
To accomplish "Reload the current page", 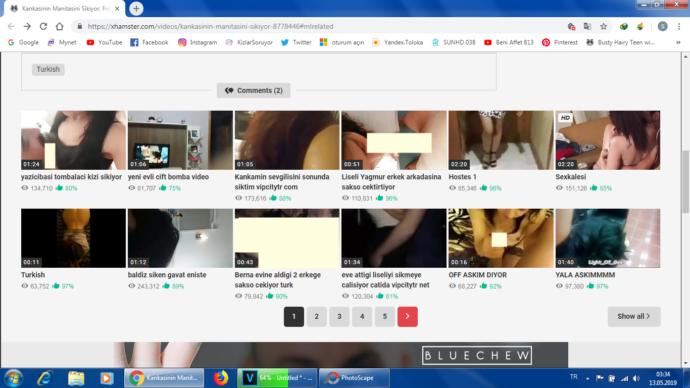I will click(x=43, y=26).
